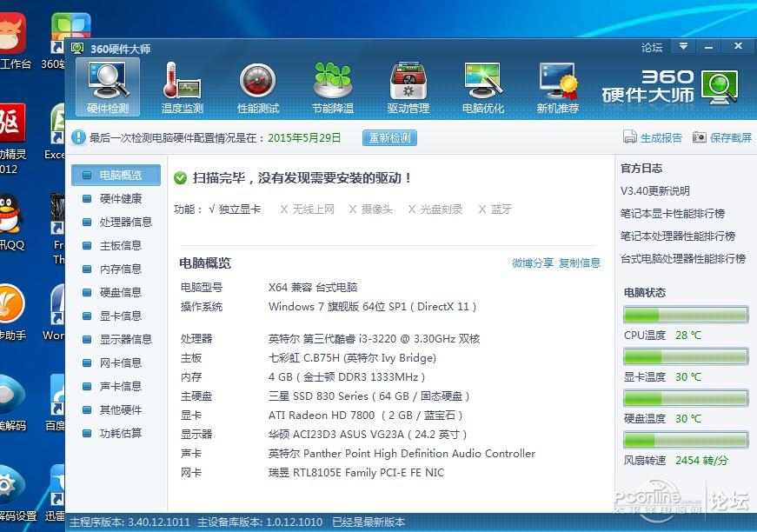Screen dimensions: 757x532
Task: Open 驱动管理 driver management
Action: [x=408, y=88]
